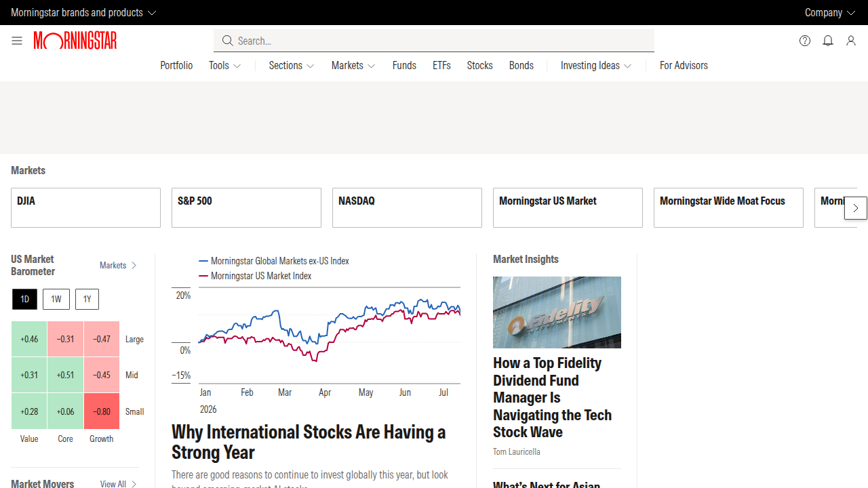Click Morningstar US Market Index legend entry

point(255,276)
